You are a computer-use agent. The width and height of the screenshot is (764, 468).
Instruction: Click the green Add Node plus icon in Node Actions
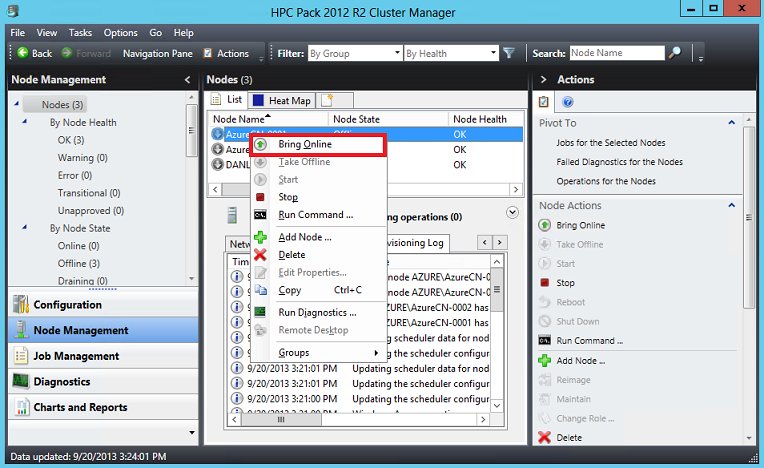544,360
